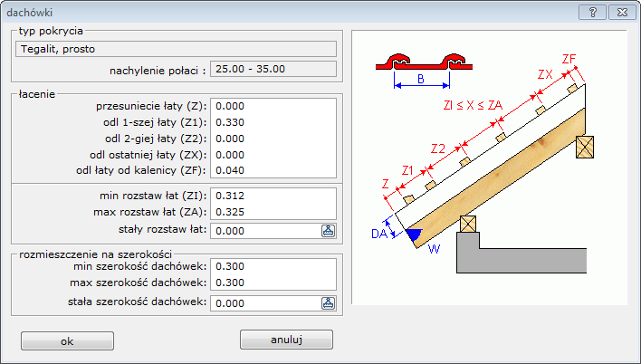
Task: Click the calculator icon beside stały rozstaw łat
Action: pyautogui.click(x=328, y=230)
